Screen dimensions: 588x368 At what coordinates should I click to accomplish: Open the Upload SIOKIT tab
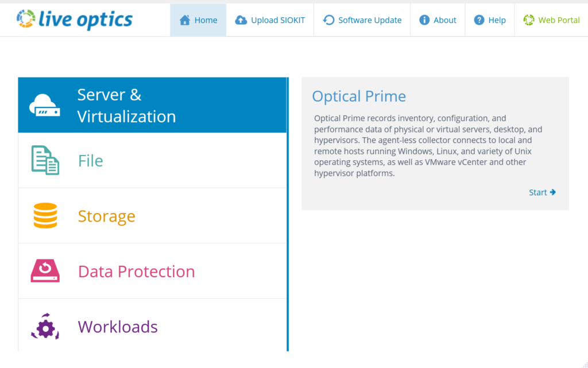pos(270,20)
